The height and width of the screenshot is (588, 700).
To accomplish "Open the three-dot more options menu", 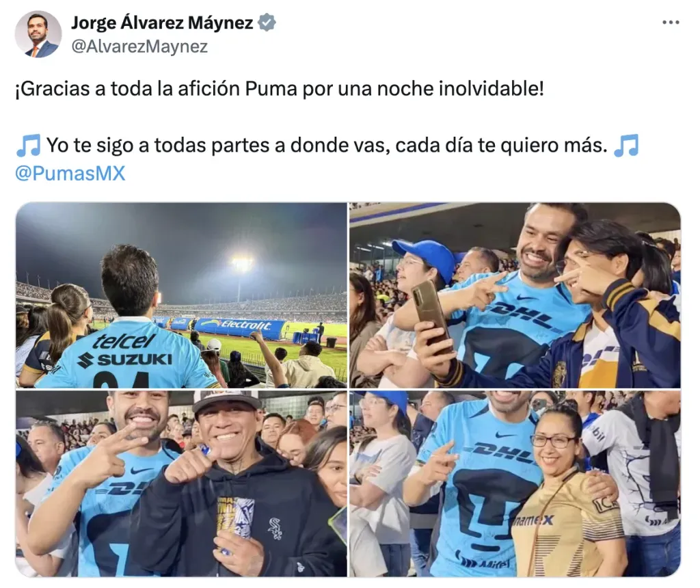I will click(670, 23).
